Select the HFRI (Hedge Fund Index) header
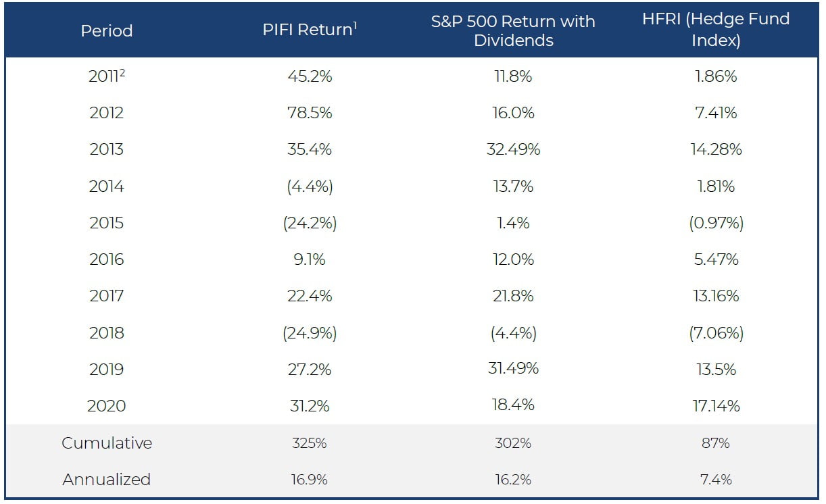 pyautogui.click(x=716, y=29)
